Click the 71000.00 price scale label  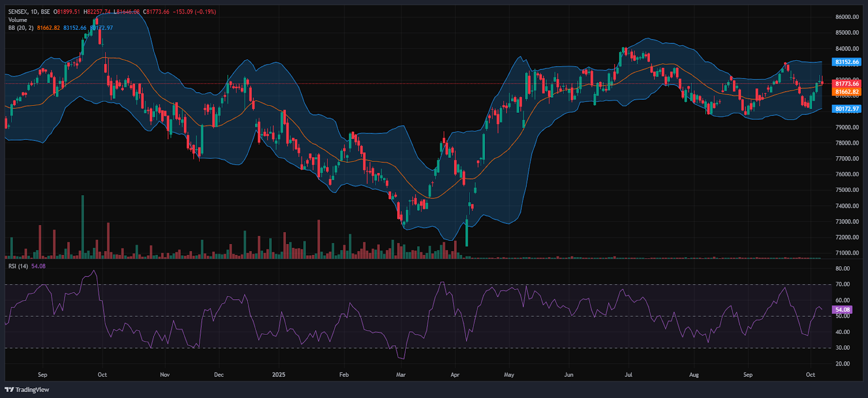pyautogui.click(x=847, y=253)
